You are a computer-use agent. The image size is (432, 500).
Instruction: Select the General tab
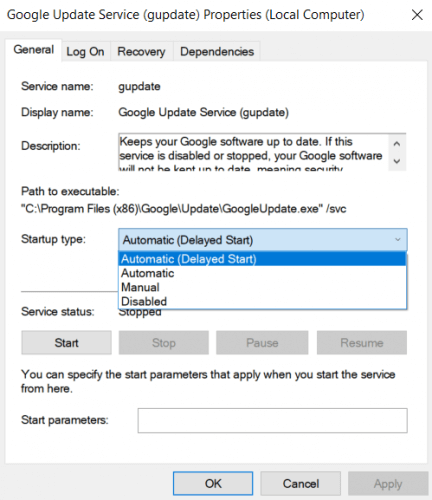pyautogui.click(x=33, y=50)
